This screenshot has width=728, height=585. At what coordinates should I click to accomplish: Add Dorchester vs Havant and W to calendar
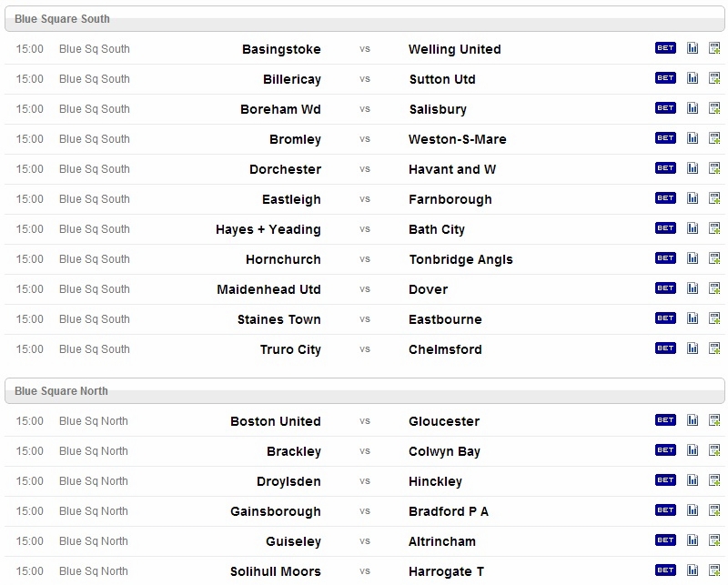714,168
